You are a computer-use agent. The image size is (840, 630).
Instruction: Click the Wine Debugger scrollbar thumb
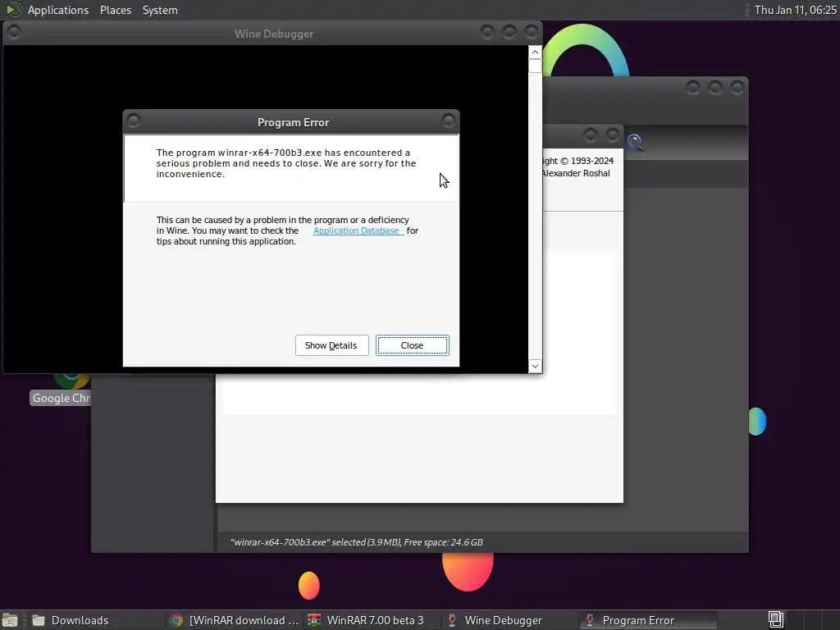click(535, 66)
